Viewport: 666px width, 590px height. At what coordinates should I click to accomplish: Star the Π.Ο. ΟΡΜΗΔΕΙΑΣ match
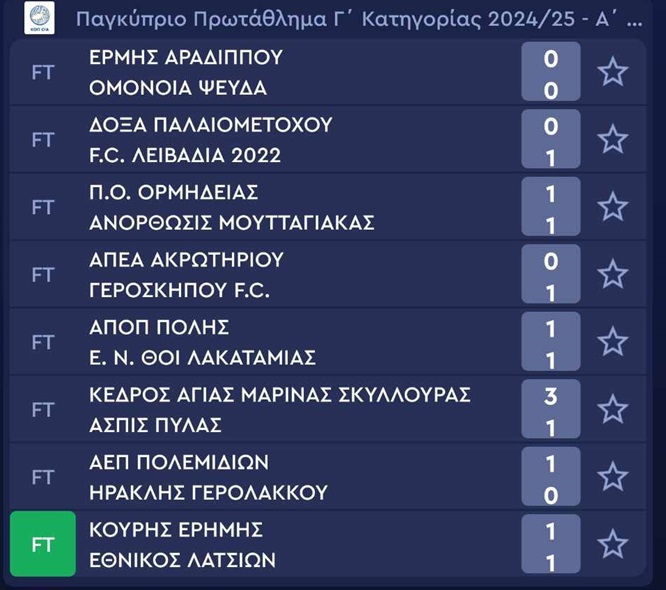tap(612, 207)
